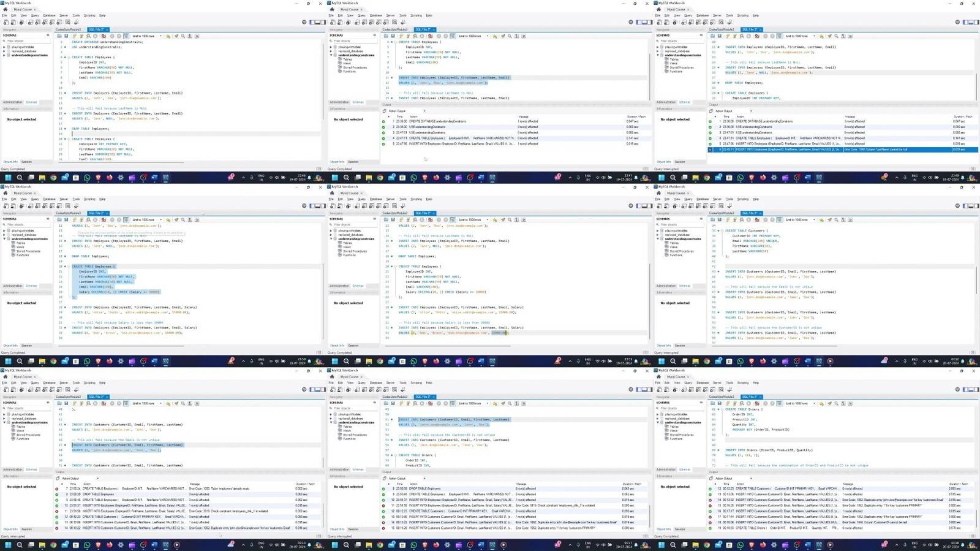980x551 pixels.
Task: Search table data in the window showing PRIMARY KEY (OrderID, ProductID)
Action: 720,389
